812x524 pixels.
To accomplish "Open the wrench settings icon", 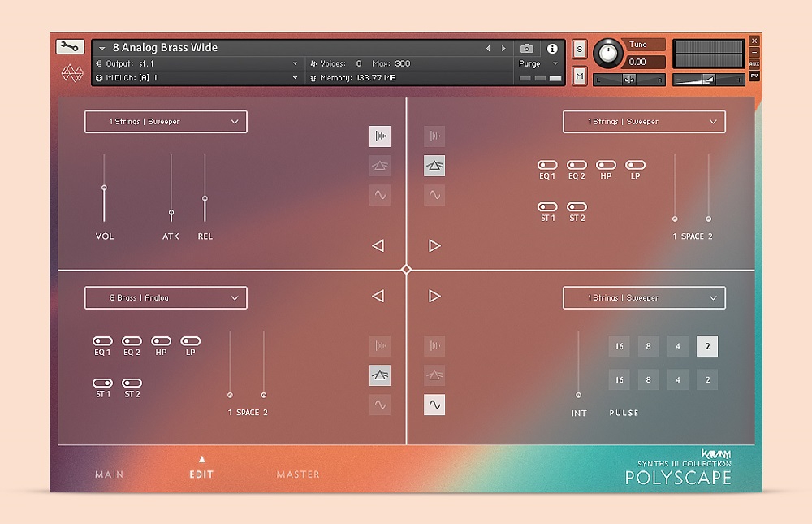I will tap(70, 46).
